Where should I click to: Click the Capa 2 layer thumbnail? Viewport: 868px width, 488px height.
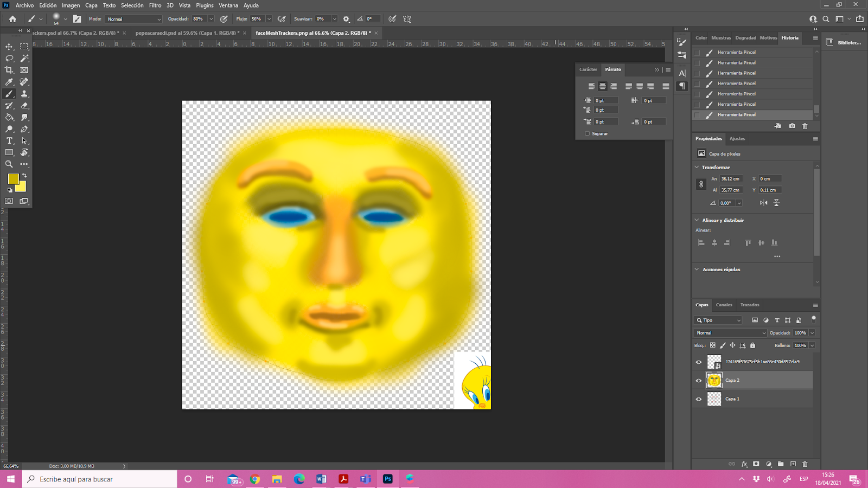click(714, 381)
